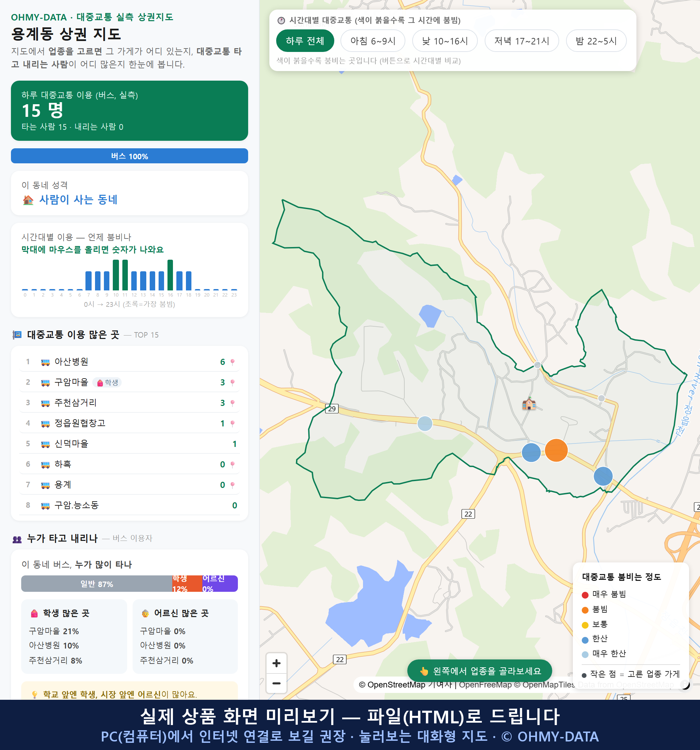This screenshot has height=750, width=700.
Task: Click the map pin icon in 아산병원 row
Action: (x=232, y=362)
